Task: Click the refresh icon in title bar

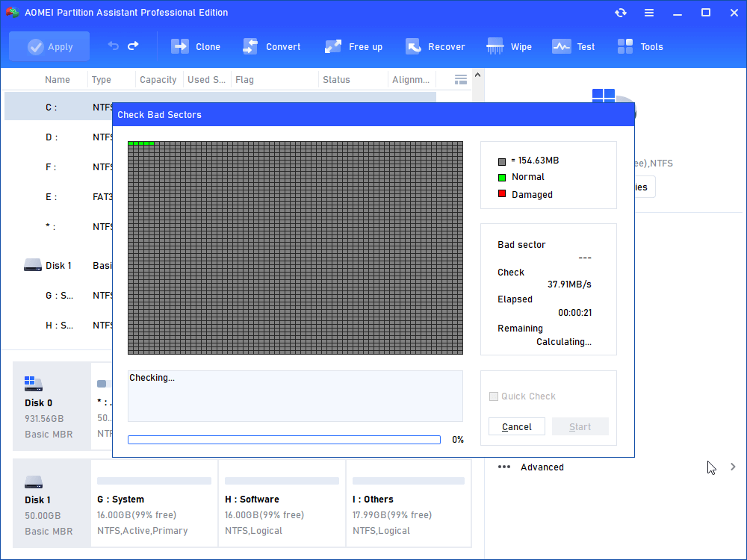Action: click(620, 13)
